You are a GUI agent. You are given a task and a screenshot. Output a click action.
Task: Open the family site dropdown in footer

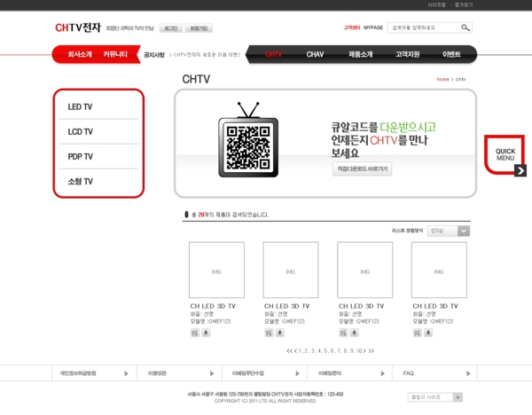[x=435, y=397]
